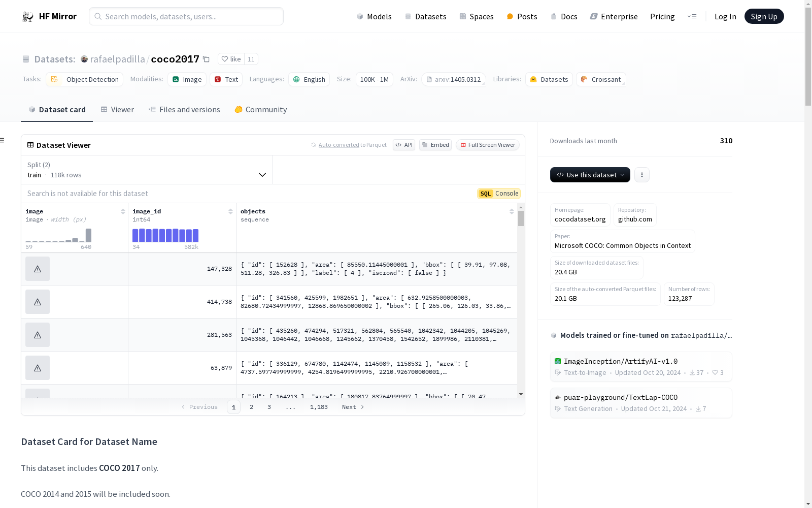Click the Datasets library tag
The image size is (812, 508).
tap(549, 79)
